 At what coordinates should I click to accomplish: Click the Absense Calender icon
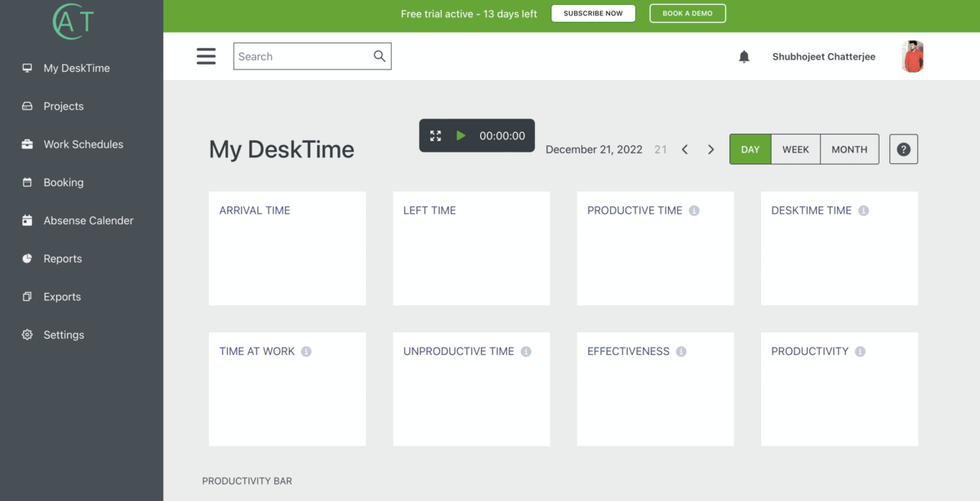pyautogui.click(x=27, y=220)
